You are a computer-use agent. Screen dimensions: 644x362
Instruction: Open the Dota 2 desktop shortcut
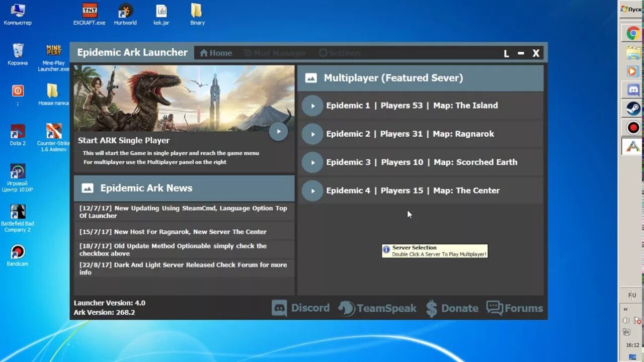(x=18, y=135)
